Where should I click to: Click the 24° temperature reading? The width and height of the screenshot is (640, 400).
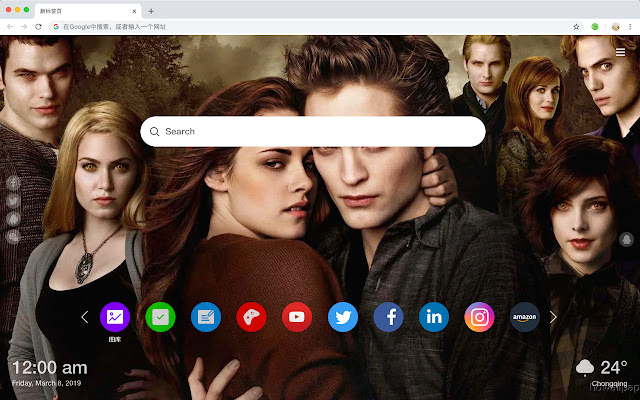614,368
